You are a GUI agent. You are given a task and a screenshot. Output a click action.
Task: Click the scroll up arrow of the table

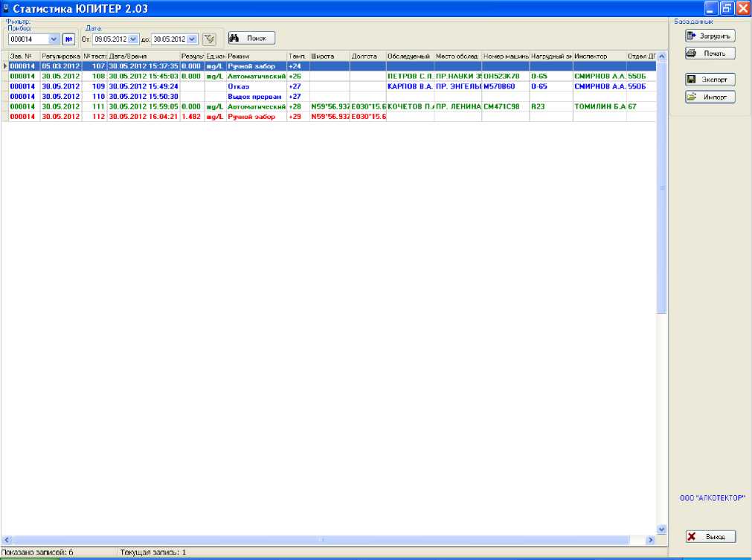(662, 56)
